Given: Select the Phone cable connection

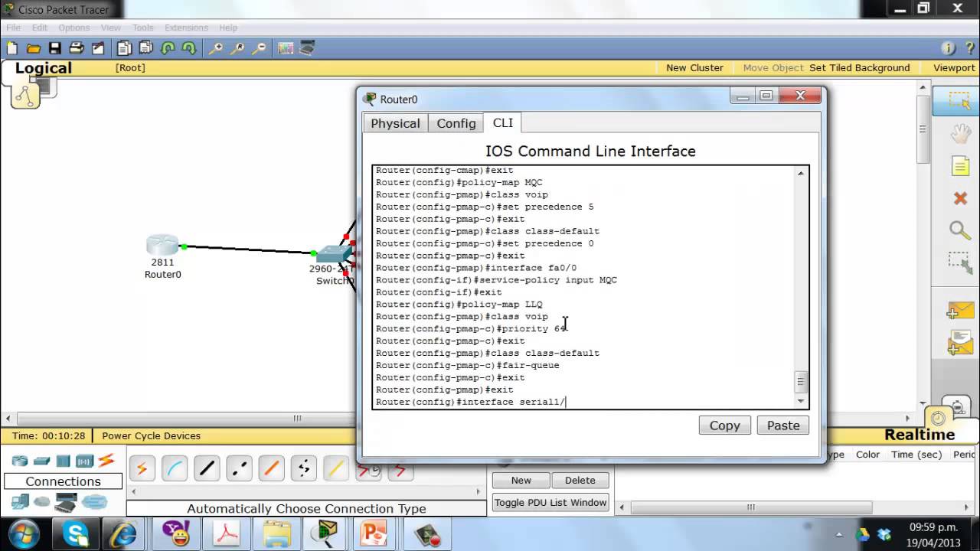Looking at the screenshot, I should click(x=304, y=468).
